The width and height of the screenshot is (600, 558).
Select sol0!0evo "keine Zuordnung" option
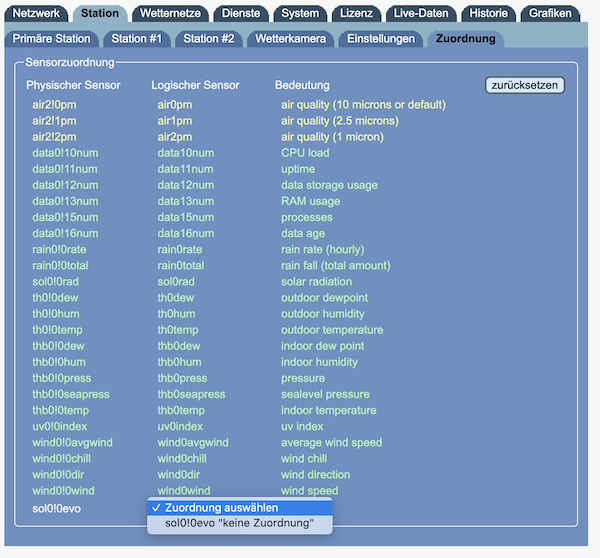click(240, 523)
